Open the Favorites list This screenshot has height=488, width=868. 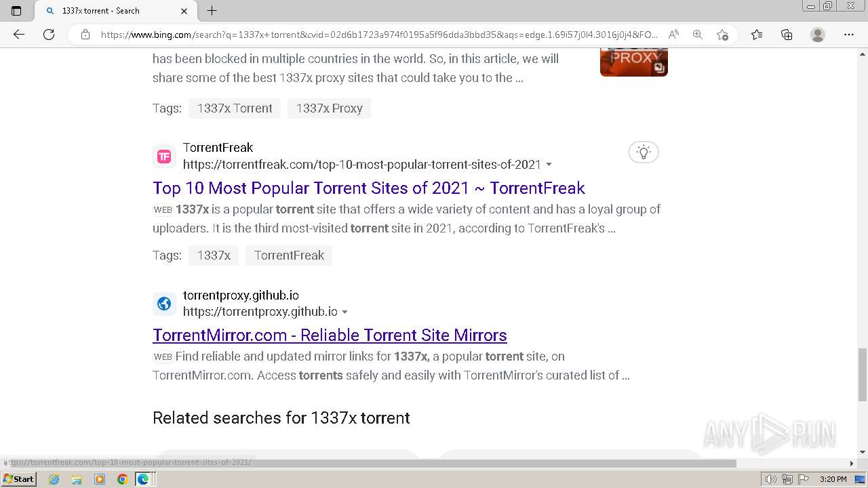(757, 35)
